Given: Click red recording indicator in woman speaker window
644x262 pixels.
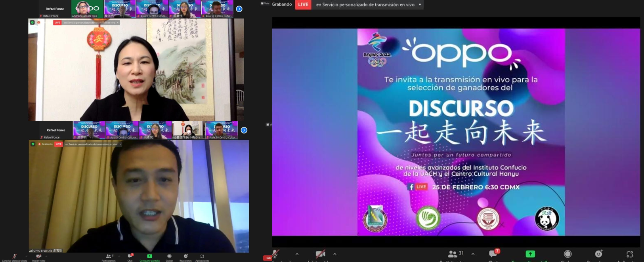Looking at the screenshot, I should [x=38, y=23].
